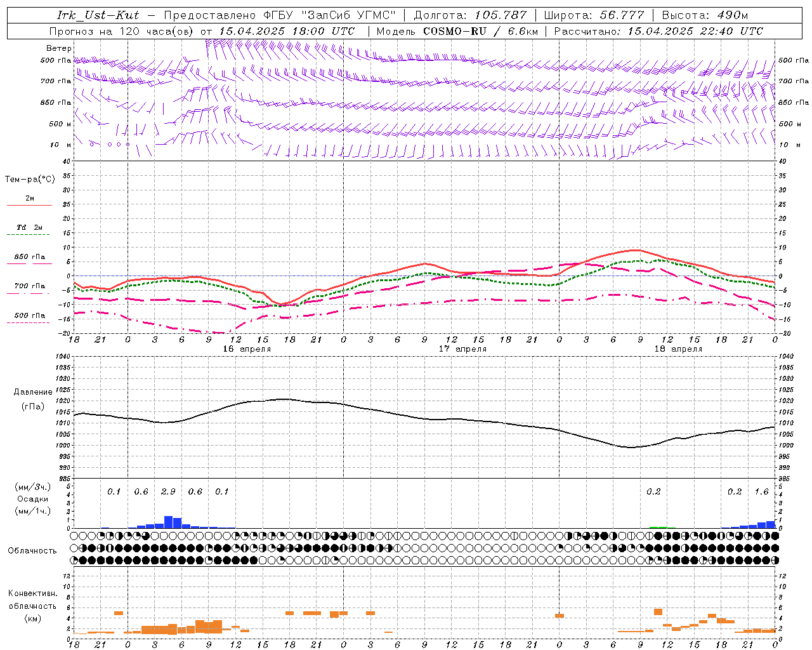Click the 18 апреля date label

(678, 349)
